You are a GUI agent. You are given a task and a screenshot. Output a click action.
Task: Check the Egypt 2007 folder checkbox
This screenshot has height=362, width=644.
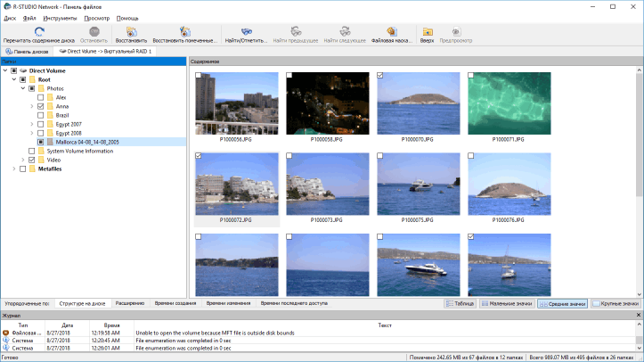coord(40,124)
